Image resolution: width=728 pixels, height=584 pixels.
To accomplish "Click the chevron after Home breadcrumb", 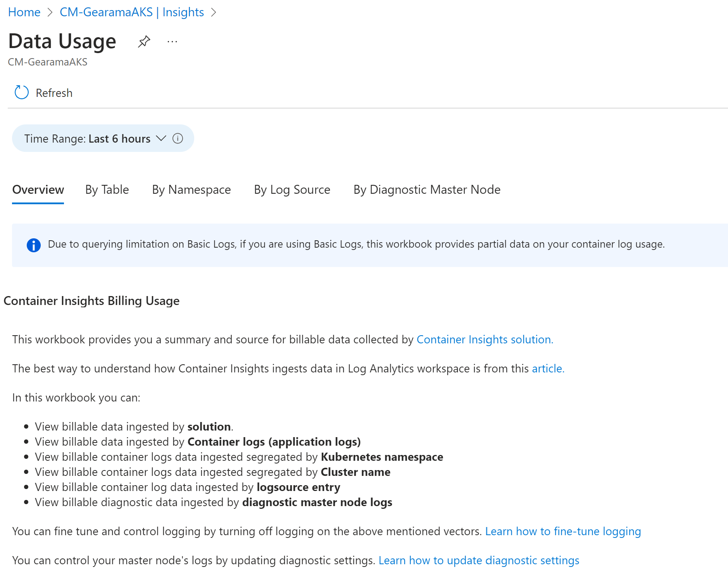I will [x=50, y=12].
